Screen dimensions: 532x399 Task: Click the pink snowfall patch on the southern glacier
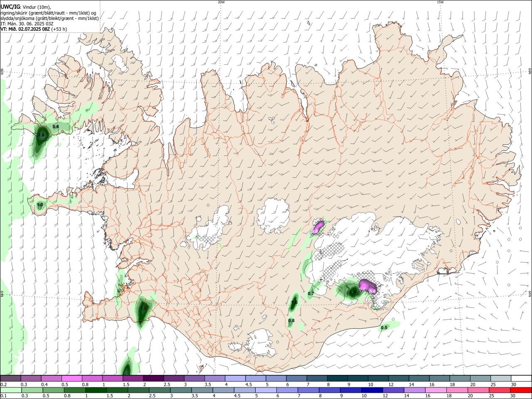(367, 286)
